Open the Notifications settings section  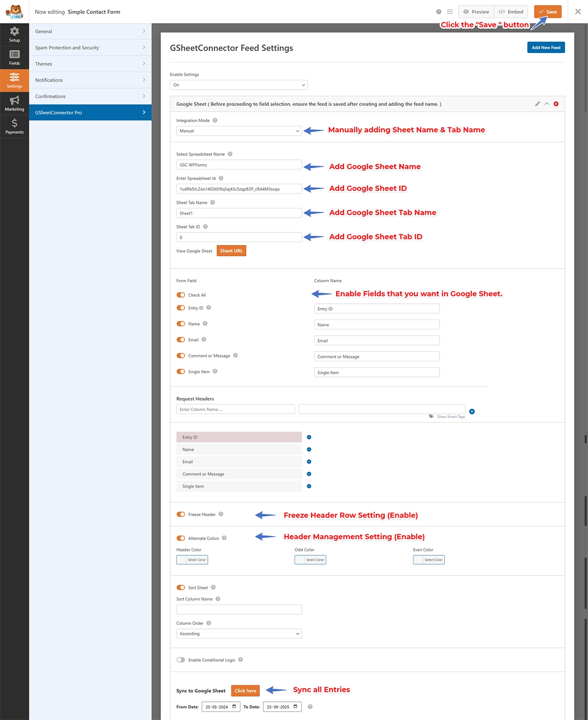tap(90, 80)
